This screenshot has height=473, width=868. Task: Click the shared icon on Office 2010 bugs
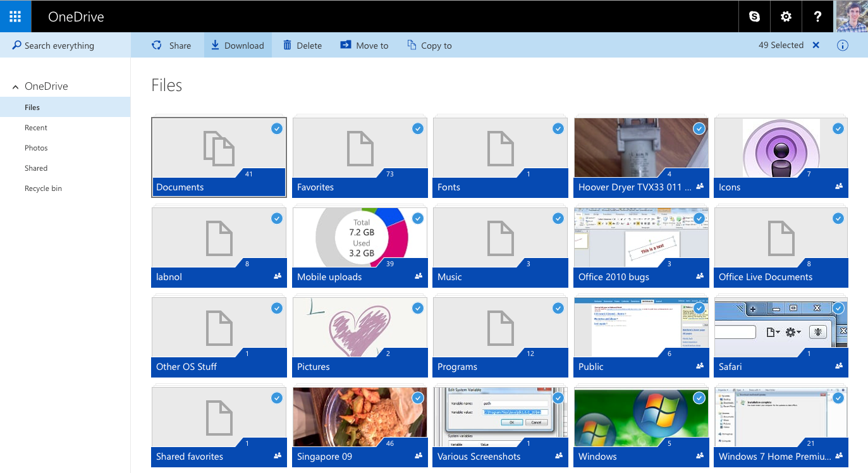click(x=700, y=276)
